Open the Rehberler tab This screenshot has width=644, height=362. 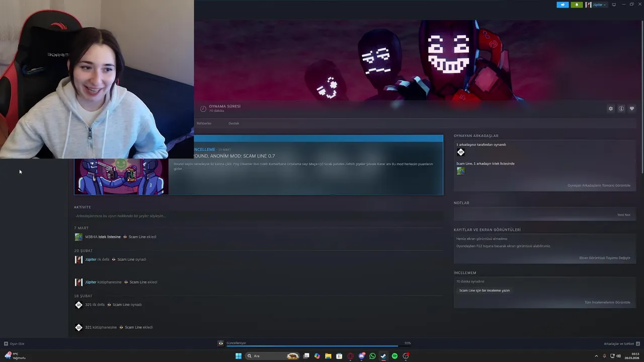204,123
